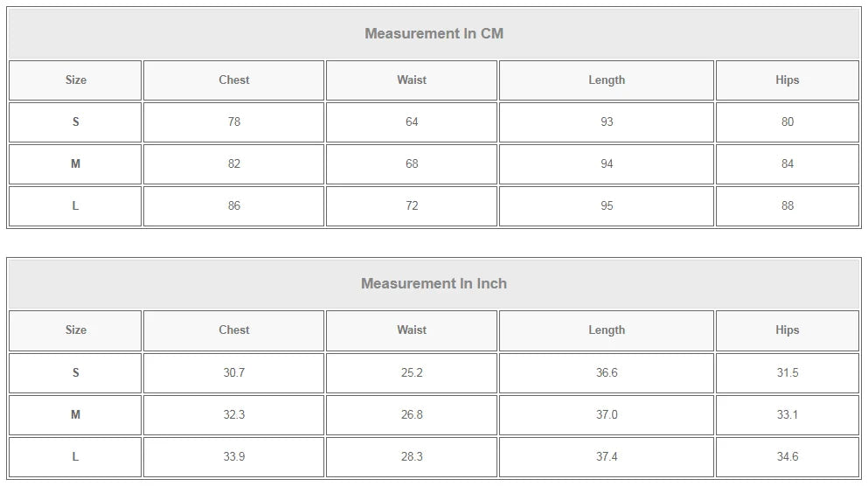Click chest value 78 for size S
Image resolution: width=868 pixels, height=486 pixels.
click(x=233, y=122)
